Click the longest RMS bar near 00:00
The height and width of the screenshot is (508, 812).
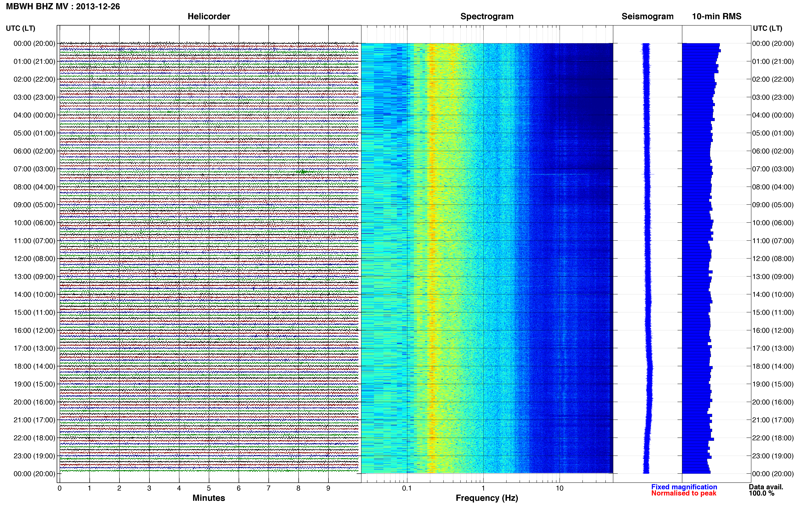coord(702,51)
